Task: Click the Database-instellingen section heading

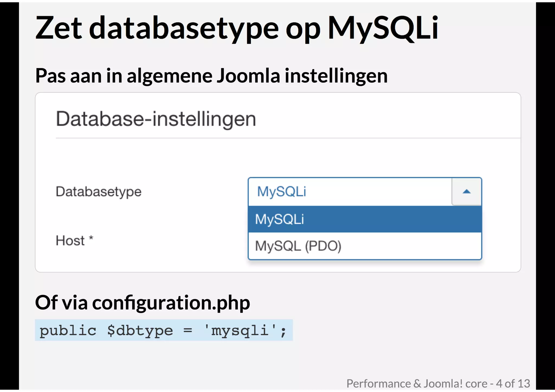Action: coord(156,119)
